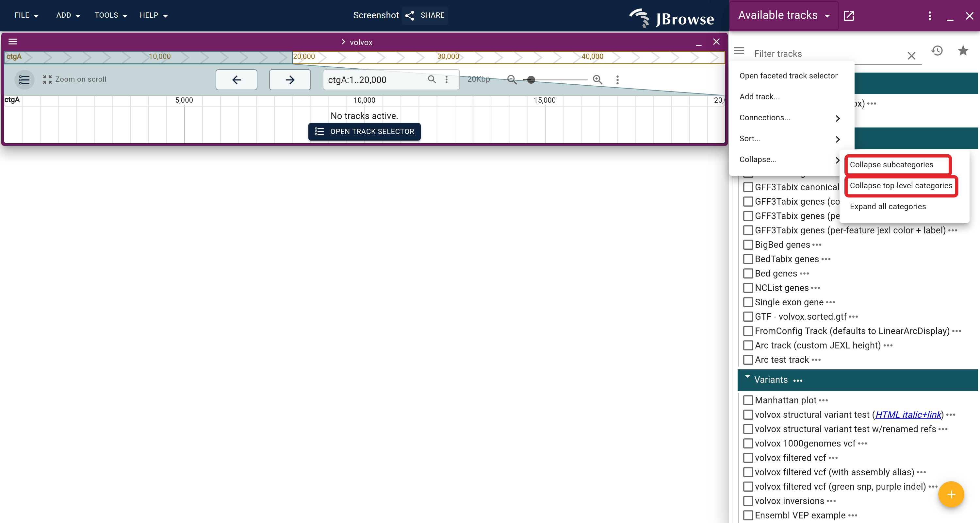Open options dots for Variants category
This screenshot has height=523, width=980.
coord(798,380)
